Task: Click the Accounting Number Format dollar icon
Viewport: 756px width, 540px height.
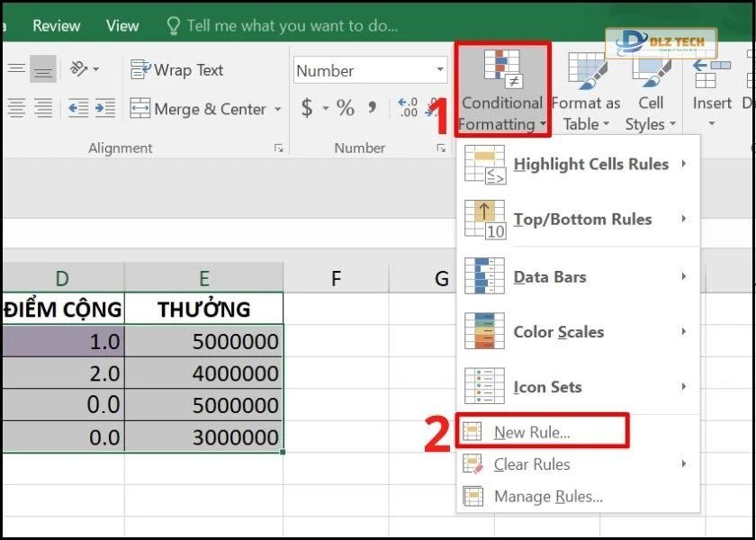Action: coord(307,109)
